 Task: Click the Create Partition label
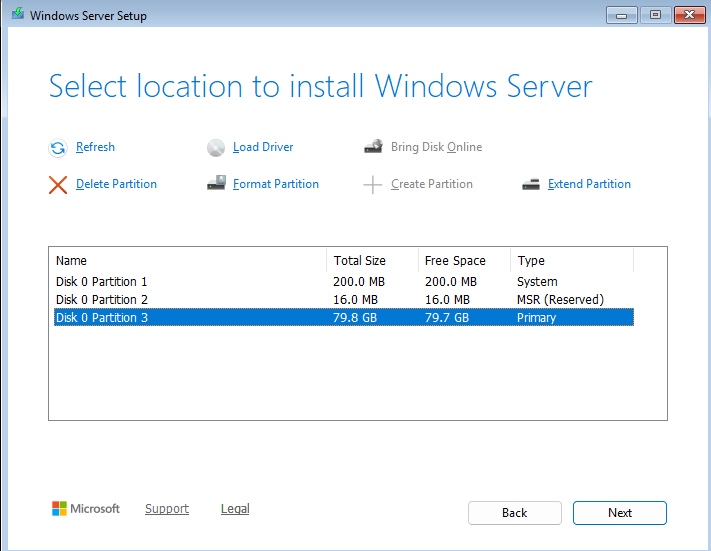pyautogui.click(x=432, y=184)
